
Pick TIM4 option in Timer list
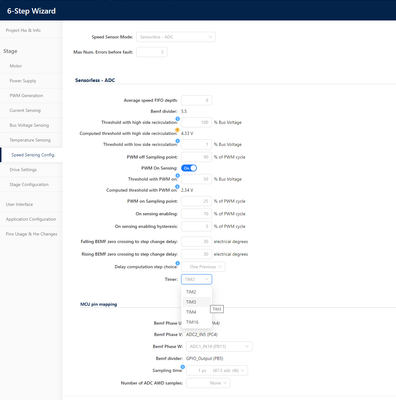click(196, 312)
